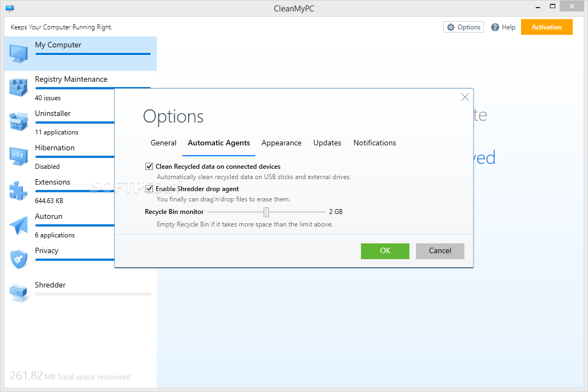Click the '2 GB' slider value

(x=335, y=212)
